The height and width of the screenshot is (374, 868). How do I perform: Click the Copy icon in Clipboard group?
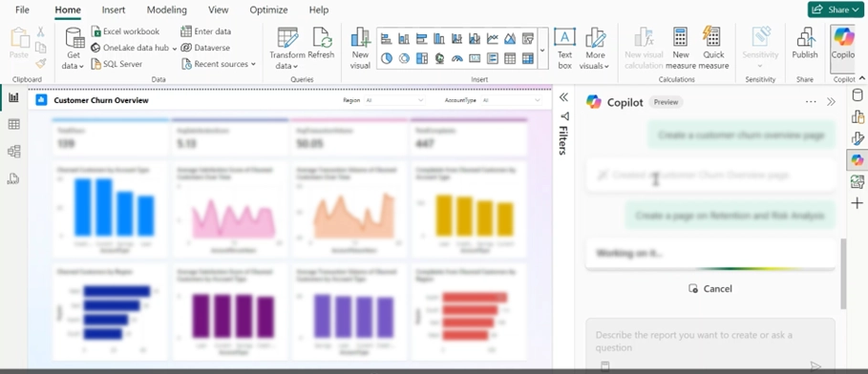coord(40,48)
